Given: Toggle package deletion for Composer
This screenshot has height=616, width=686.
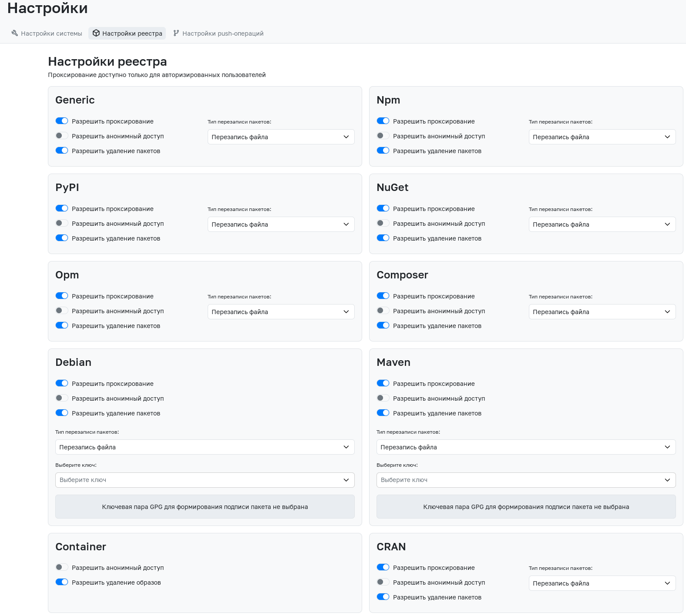Looking at the screenshot, I should 383,325.
